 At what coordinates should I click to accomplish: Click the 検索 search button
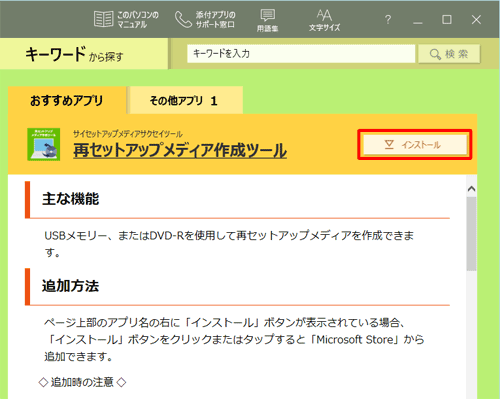tap(449, 54)
